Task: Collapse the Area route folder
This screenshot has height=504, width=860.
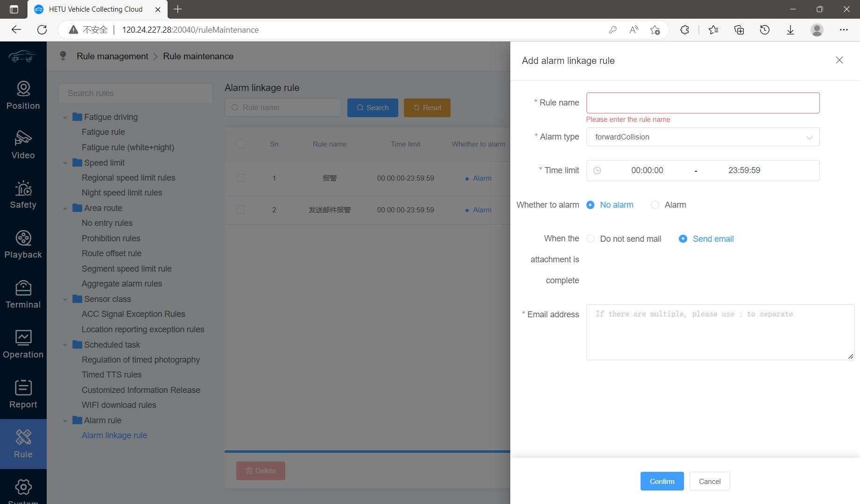Action: pyautogui.click(x=65, y=209)
